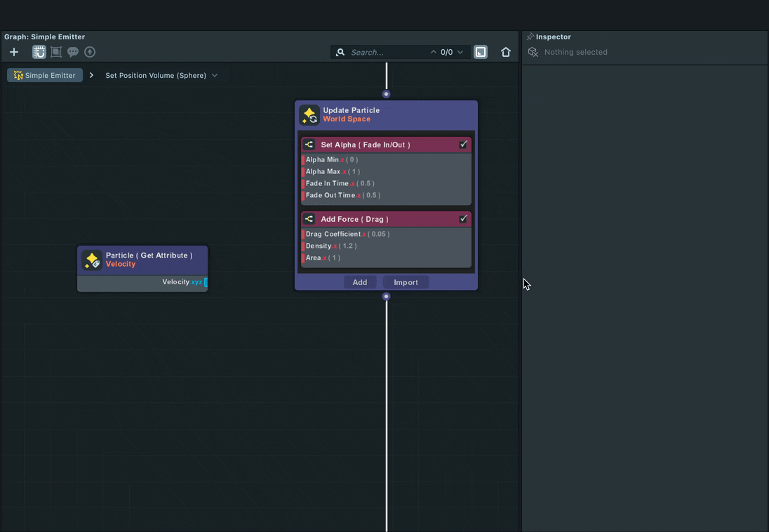Toggle the minimap icon beside search
769x532 pixels.
[x=481, y=52]
